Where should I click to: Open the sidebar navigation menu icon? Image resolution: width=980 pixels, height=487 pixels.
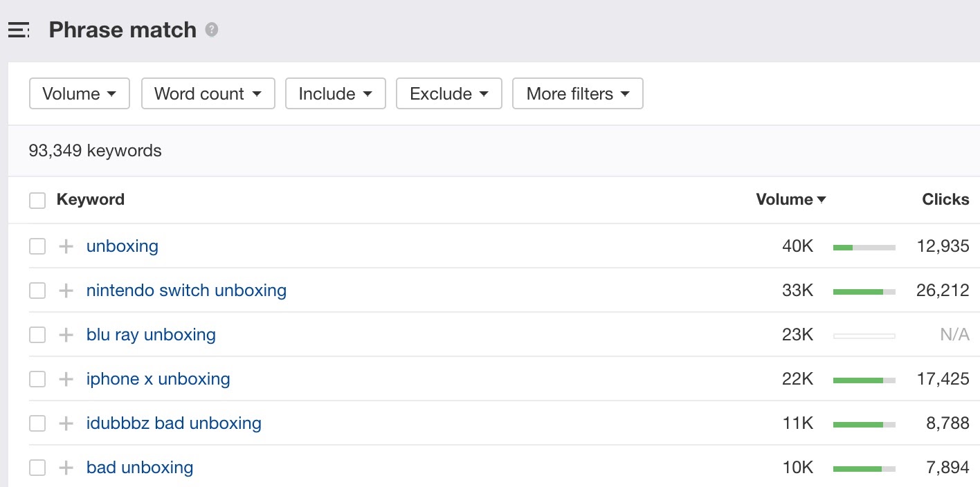[18, 29]
